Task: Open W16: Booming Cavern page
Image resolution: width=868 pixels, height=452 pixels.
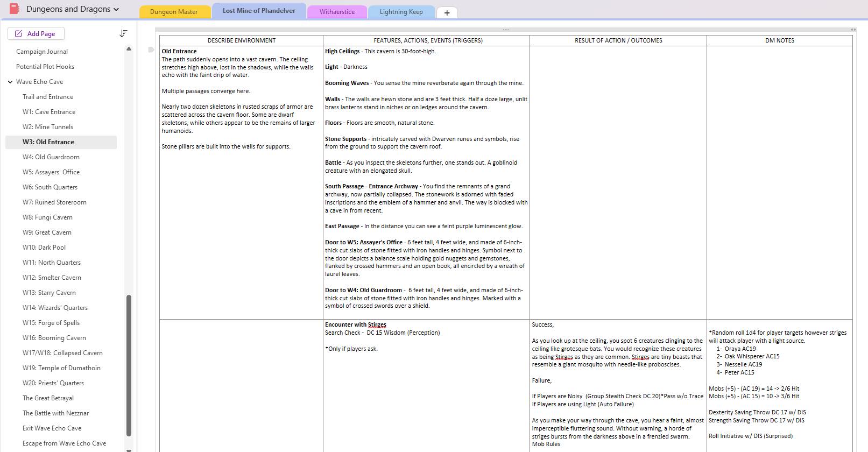Action: (54, 338)
